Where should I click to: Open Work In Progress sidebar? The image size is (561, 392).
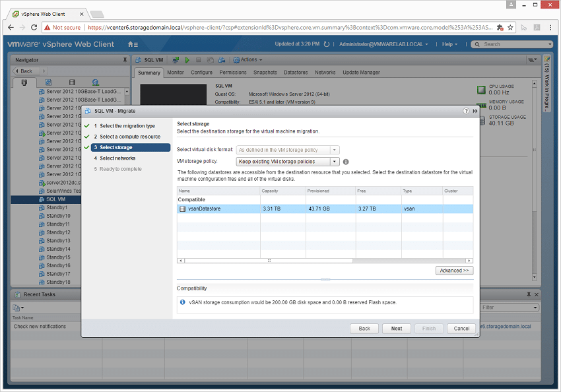(546, 84)
